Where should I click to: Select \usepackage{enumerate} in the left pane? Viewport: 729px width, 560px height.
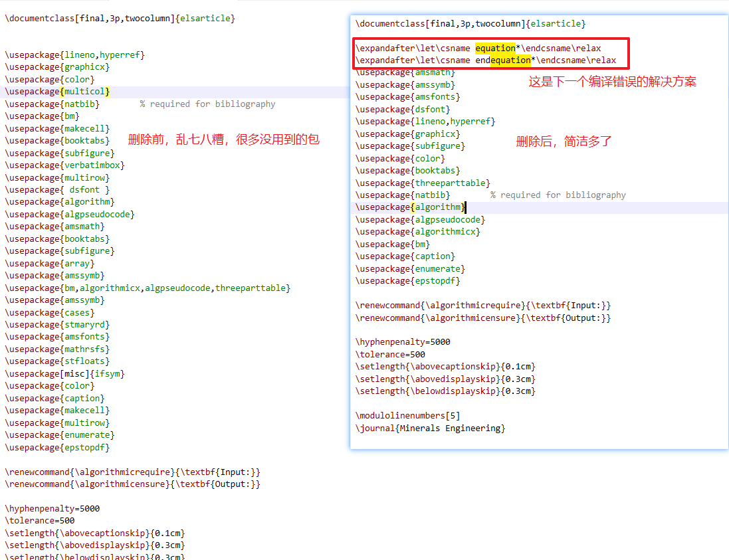60,435
